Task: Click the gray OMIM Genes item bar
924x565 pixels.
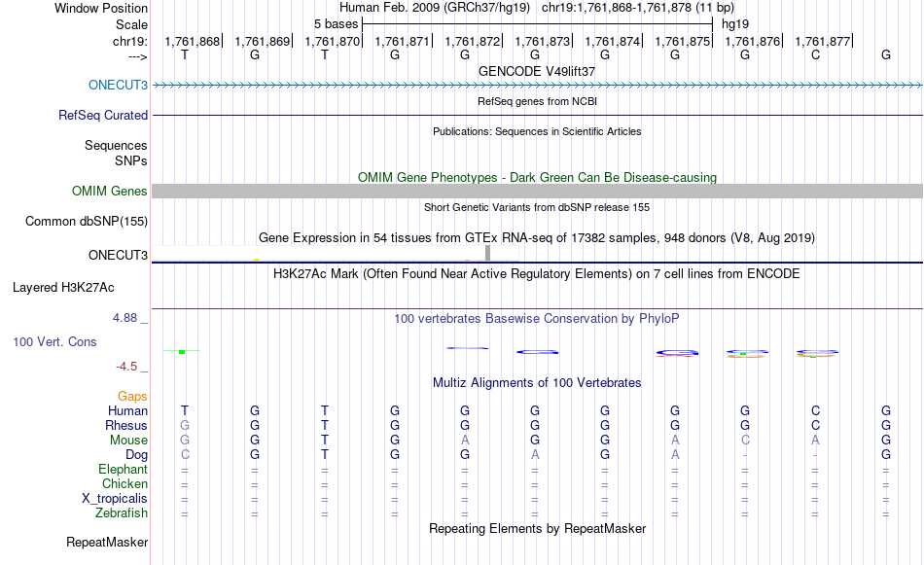Action: click(537, 191)
